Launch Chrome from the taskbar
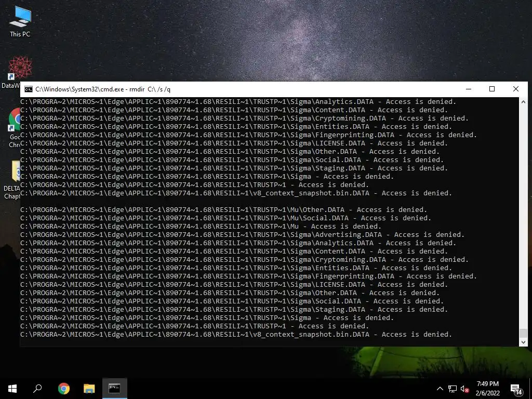This screenshot has height=399, width=532. tap(63, 389)
